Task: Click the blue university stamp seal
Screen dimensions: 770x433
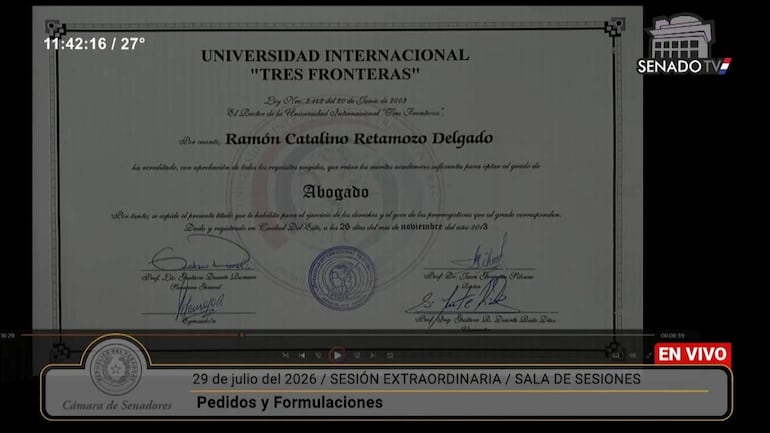Action: click(342, 278)
